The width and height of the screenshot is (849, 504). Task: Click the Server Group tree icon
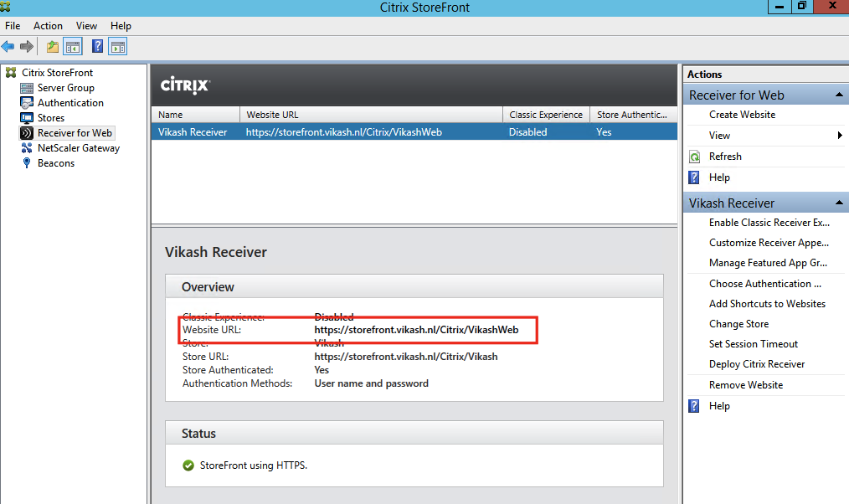pos(27,88)
